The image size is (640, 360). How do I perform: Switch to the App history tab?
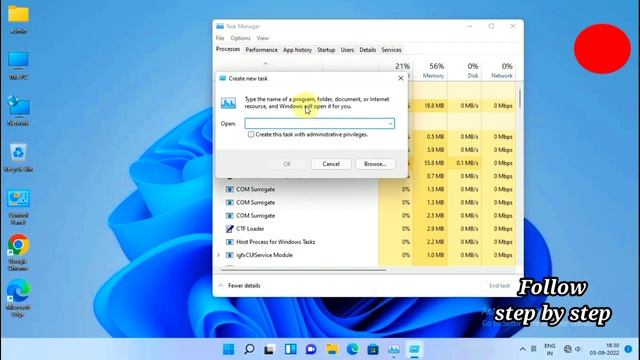click(x=297, y=50)
